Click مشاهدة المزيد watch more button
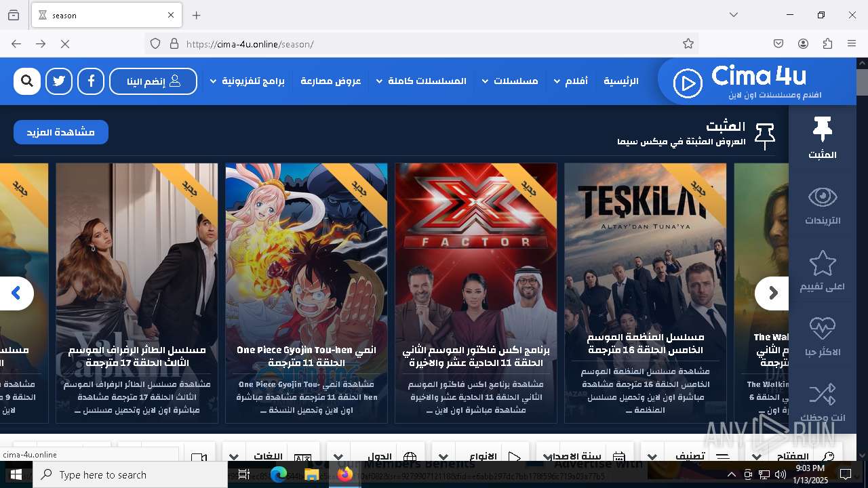The height and width of the screenshot is (488, 868). (x=61, y=132)
